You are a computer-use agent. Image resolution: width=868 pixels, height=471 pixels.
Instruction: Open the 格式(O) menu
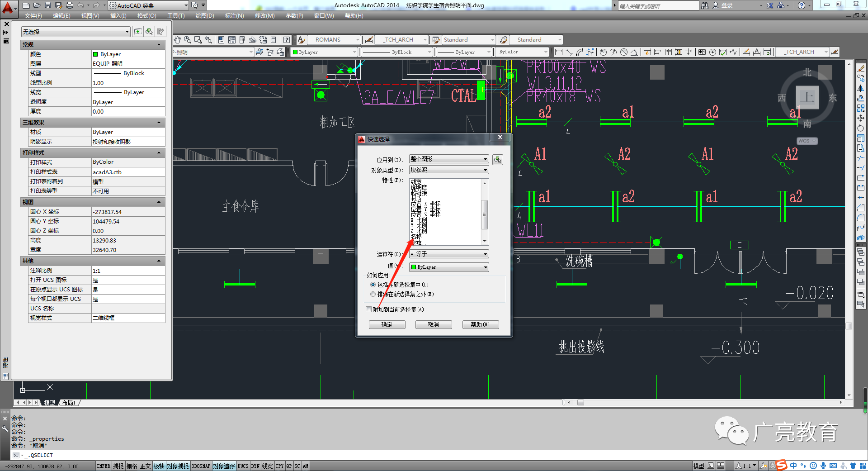click(146, 16)
